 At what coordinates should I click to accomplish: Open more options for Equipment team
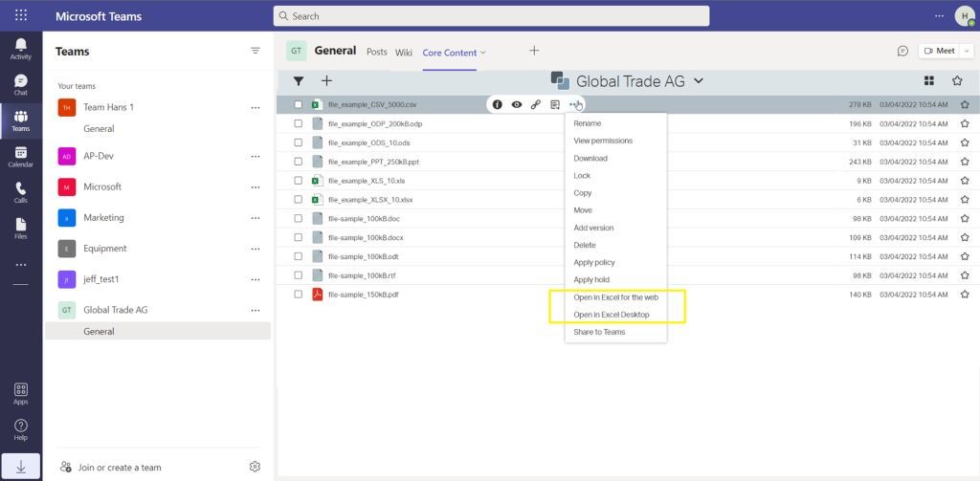[x=255, y=249]
